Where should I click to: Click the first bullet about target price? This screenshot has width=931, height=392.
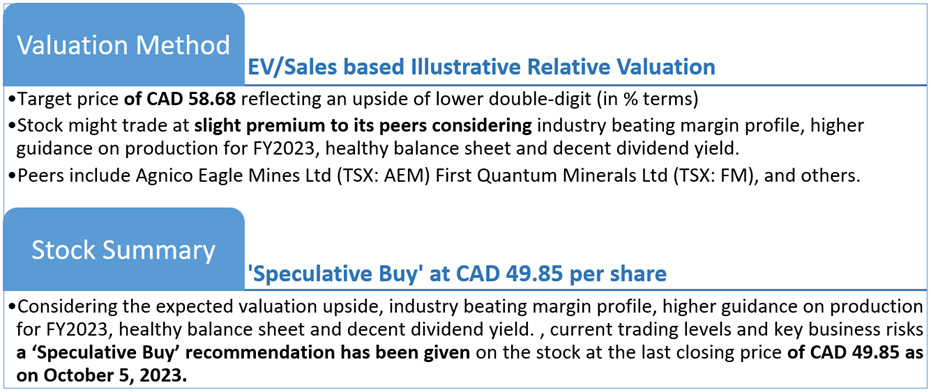click(x=353, y=99)
